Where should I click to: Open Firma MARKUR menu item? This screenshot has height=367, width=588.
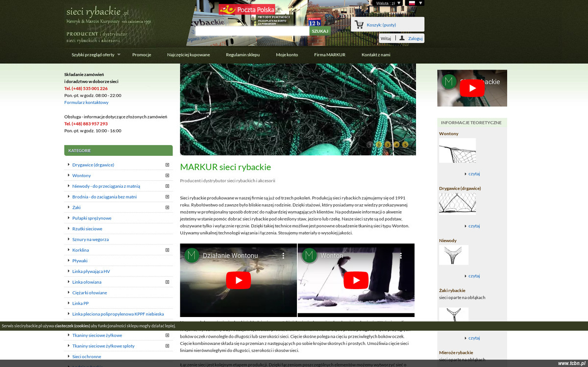pyautogui.click(x=330, y=55)
